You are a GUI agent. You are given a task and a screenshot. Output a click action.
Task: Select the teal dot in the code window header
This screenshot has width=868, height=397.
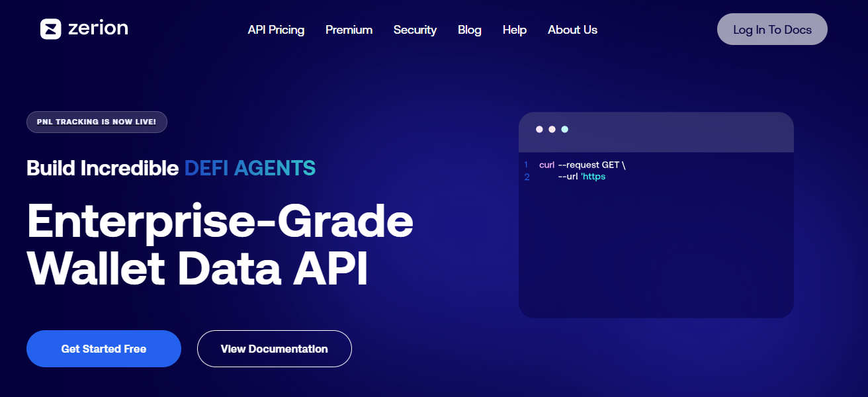564,129
